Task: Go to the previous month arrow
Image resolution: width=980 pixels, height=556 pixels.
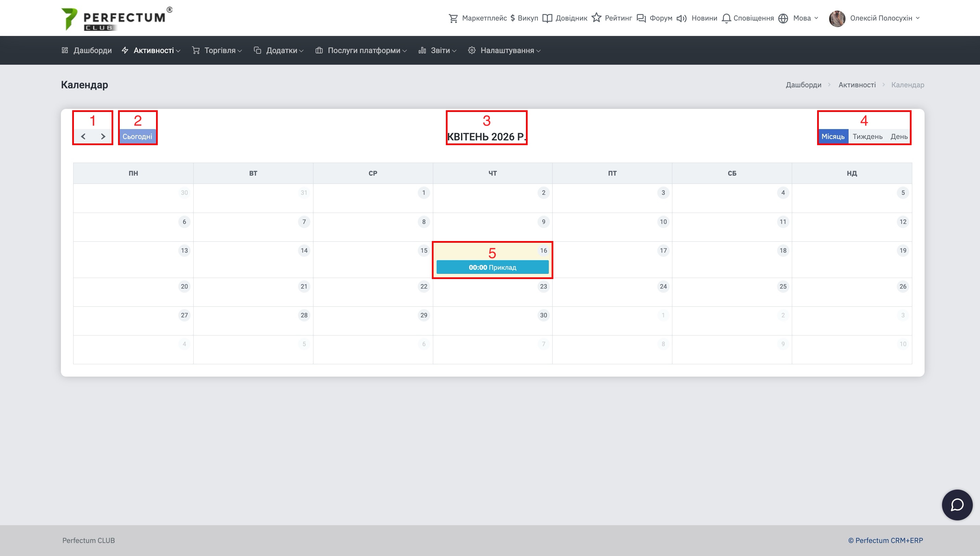Action: 83,136
